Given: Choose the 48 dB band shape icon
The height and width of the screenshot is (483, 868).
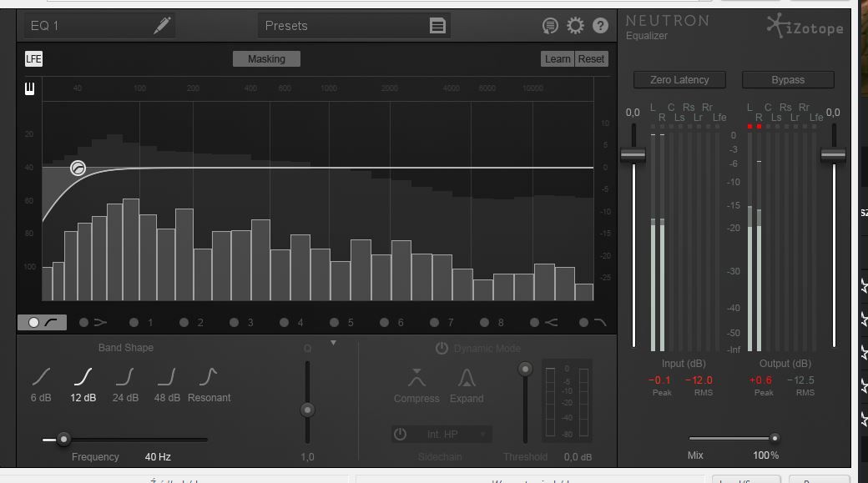Looking at the screenshot, I should (x=167, y=377).
